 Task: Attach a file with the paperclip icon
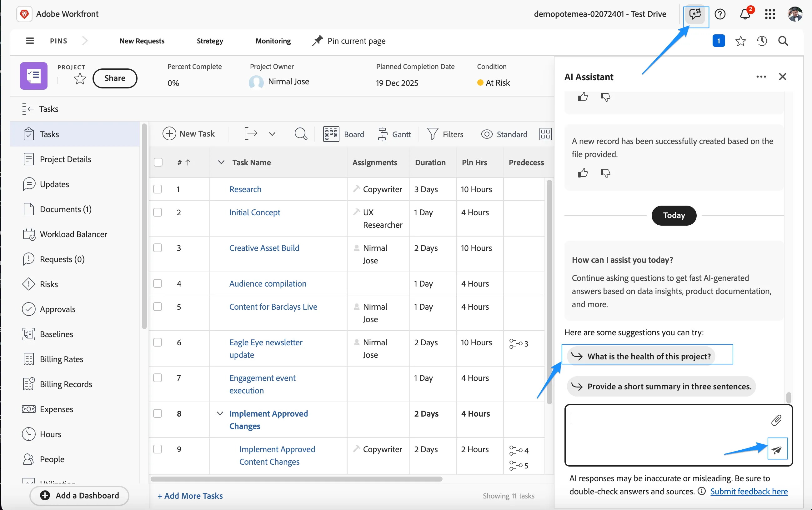point(776,420)
